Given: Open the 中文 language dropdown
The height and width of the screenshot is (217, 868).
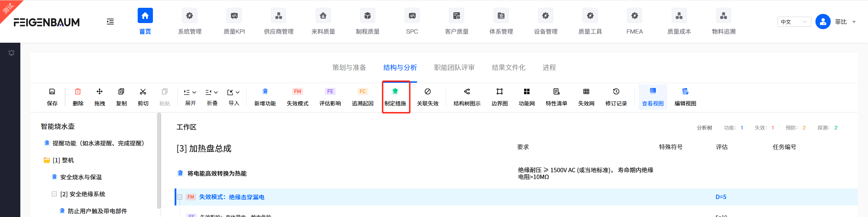Looking at the screenshot, I should (794, 22).
